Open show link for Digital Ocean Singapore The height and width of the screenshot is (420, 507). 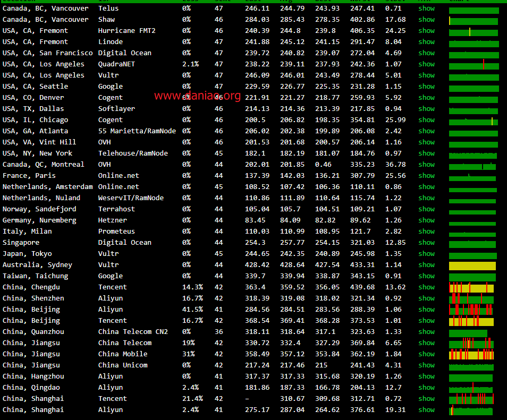click(x=427, y=242)
